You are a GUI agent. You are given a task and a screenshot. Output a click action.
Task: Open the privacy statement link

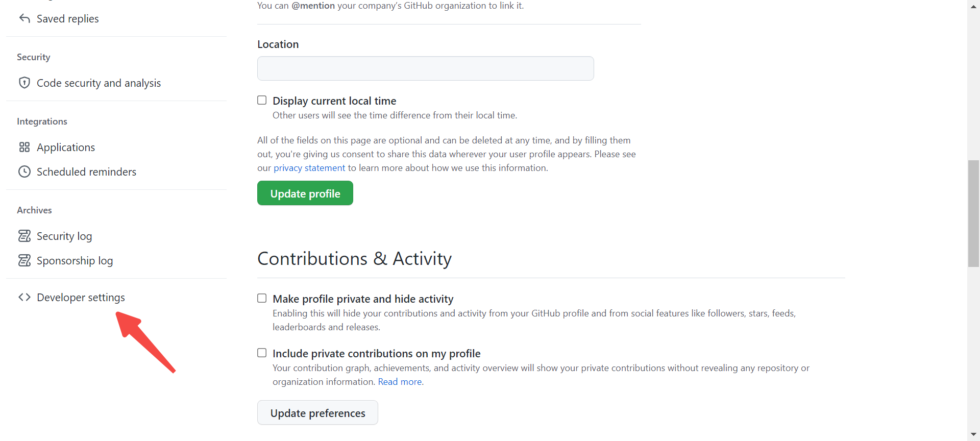tap(309, 168)
